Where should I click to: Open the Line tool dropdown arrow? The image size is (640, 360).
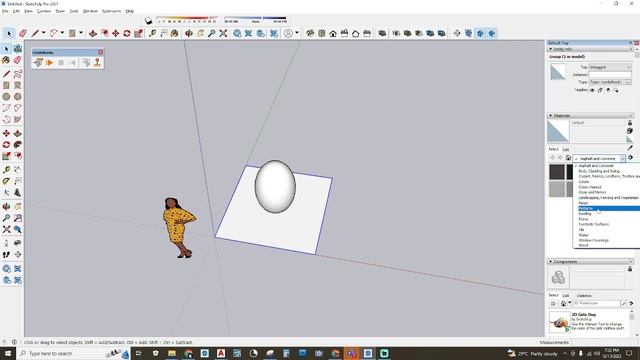43,33
